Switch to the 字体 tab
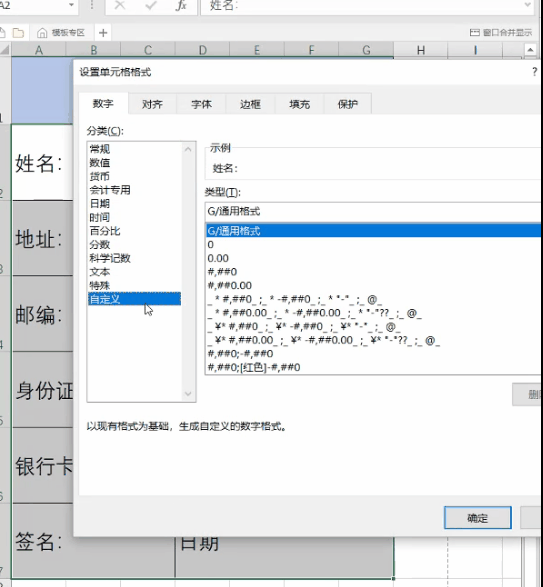The image size is (543, 587). tap(201, 104)
